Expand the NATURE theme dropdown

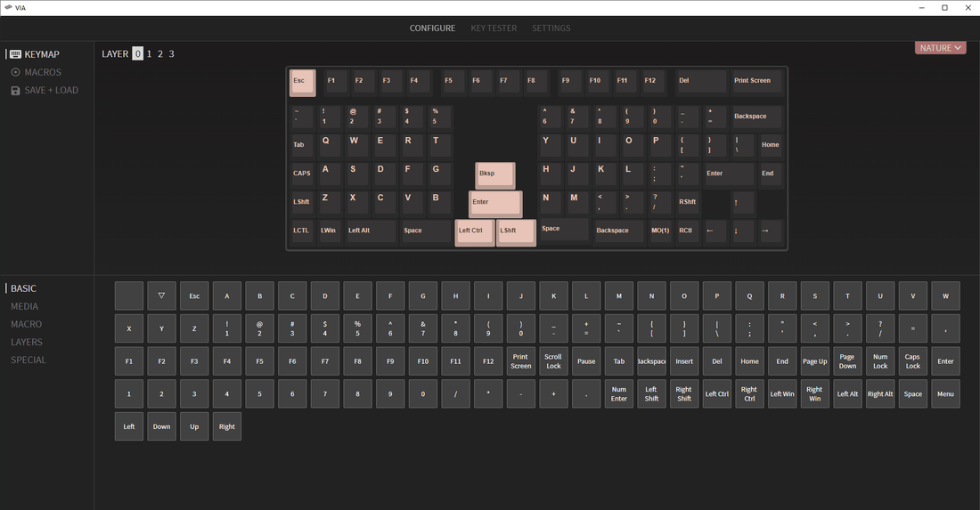coord(940,48)
